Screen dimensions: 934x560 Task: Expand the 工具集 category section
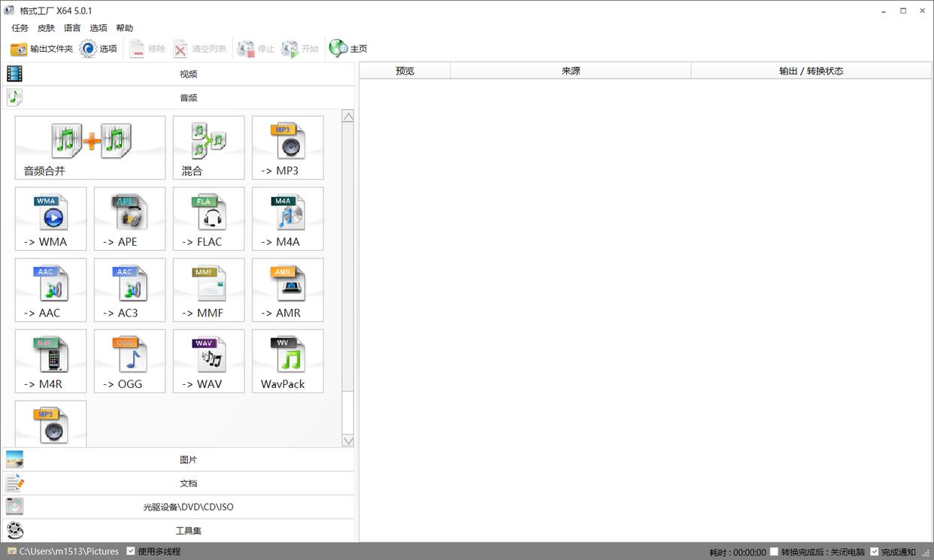188,531
